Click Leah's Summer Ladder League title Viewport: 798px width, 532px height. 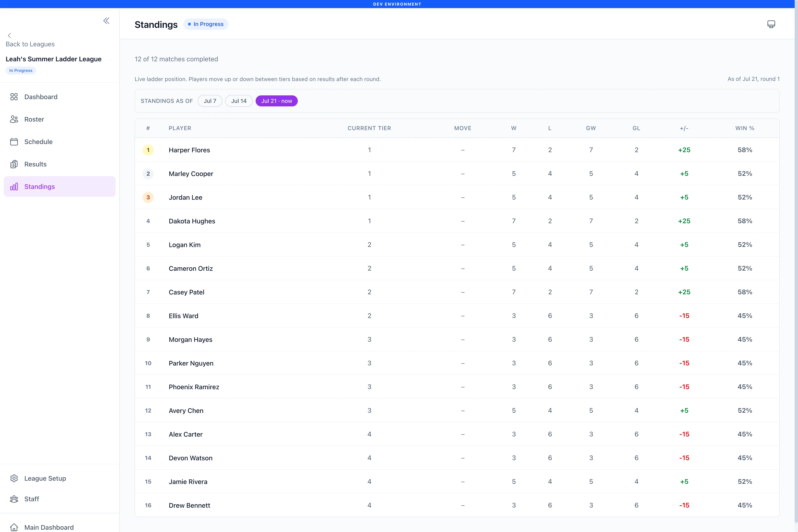54,59
